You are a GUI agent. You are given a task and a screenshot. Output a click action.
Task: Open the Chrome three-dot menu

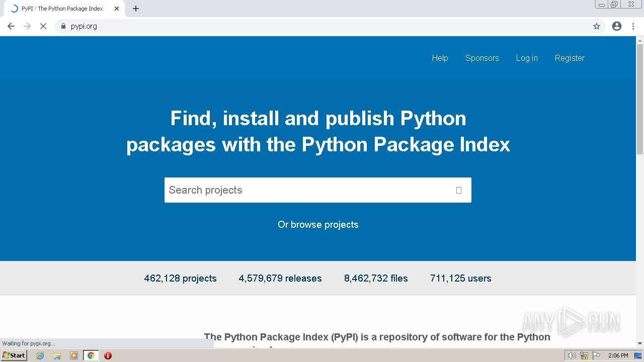coord(633,26)
